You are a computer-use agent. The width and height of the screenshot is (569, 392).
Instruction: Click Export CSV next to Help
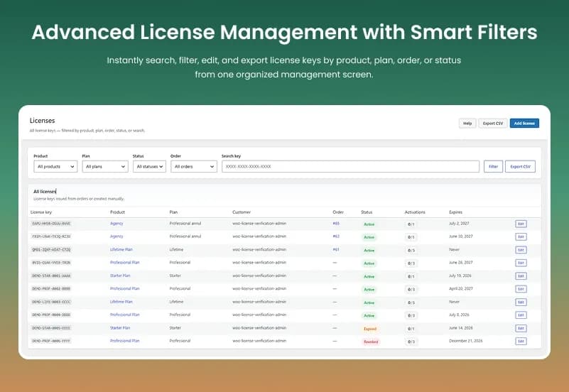pos(493,124)
